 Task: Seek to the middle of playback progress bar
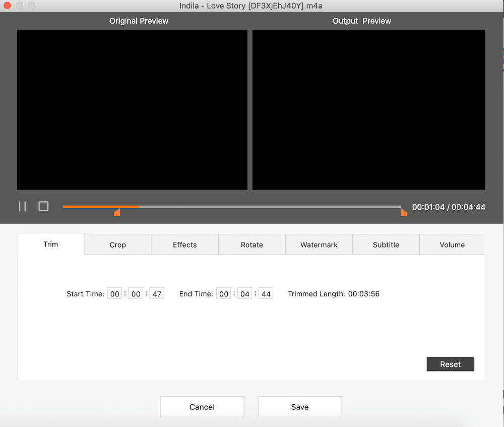(x=232, y=207)
